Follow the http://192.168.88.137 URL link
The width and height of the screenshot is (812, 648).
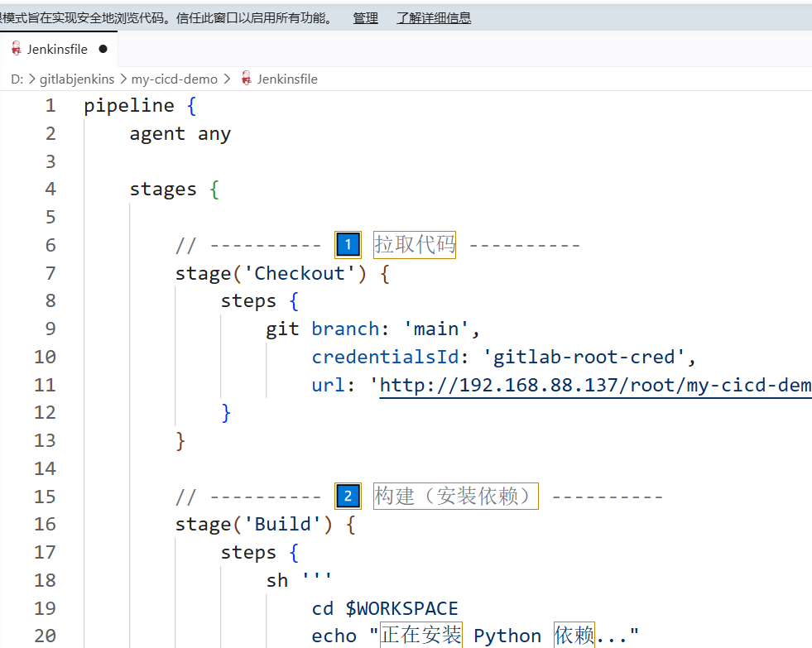(595, 386)
